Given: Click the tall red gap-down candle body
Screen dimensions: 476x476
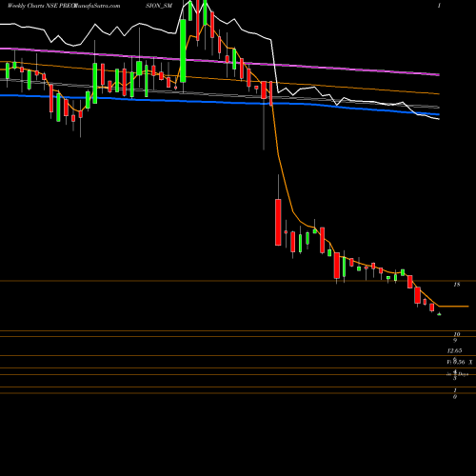Looking at the screenshot, I should click(278, 222).
